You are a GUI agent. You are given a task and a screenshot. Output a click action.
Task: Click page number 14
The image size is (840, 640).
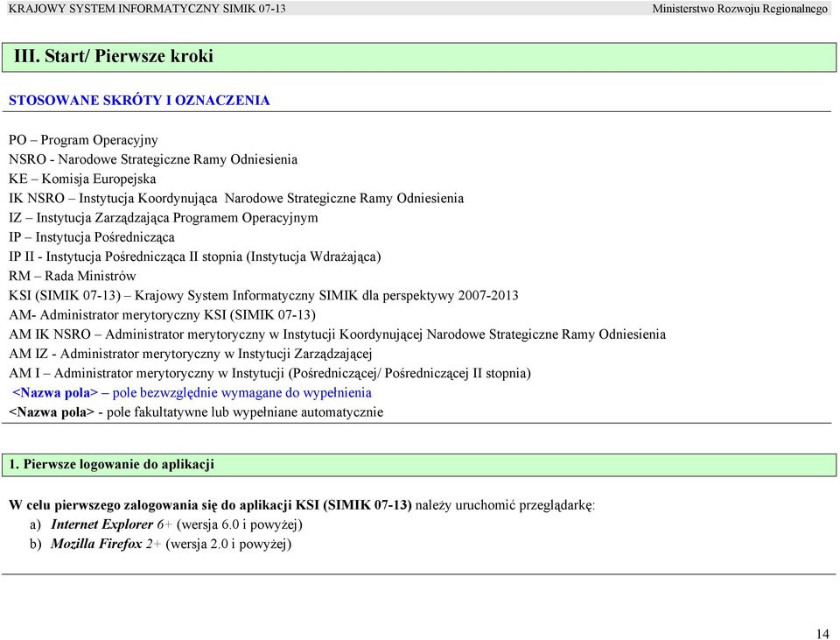pos(822,634)
